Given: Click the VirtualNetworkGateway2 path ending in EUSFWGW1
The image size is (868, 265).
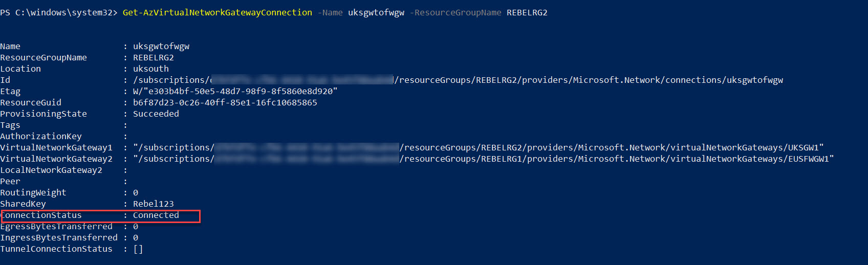Looking at the screenshot, I should point(617,159).
